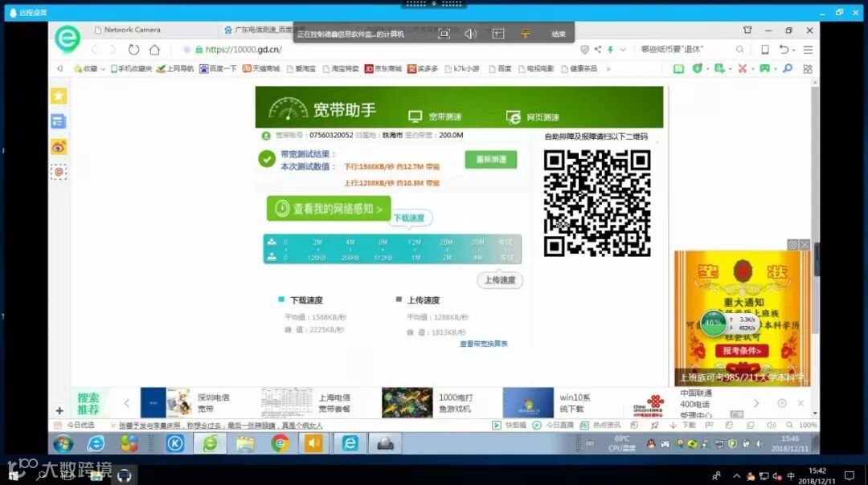868x485 pixels.
Task: Open the favorites star in left sidebar
Action: 59,96
